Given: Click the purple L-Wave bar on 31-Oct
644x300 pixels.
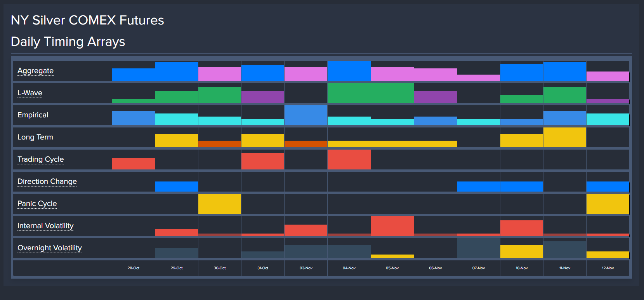Looking at the screenshot, I should (x=263, y=97).
